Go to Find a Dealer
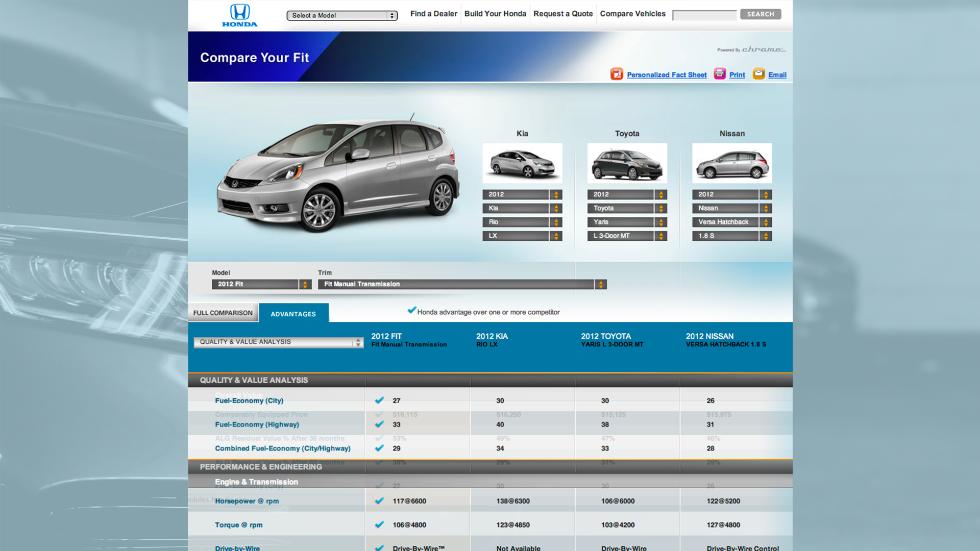 [x=434, y=14]
